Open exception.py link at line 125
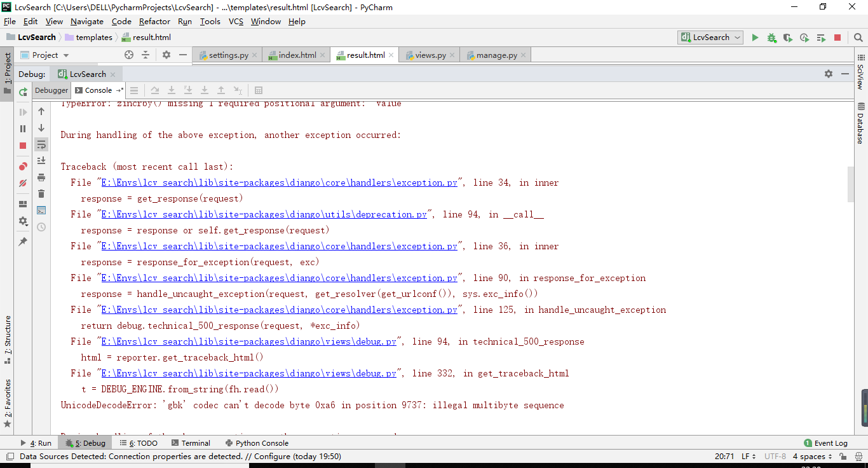Image resolution: width=868 pixels, height=468 pixels. point(280,310)
